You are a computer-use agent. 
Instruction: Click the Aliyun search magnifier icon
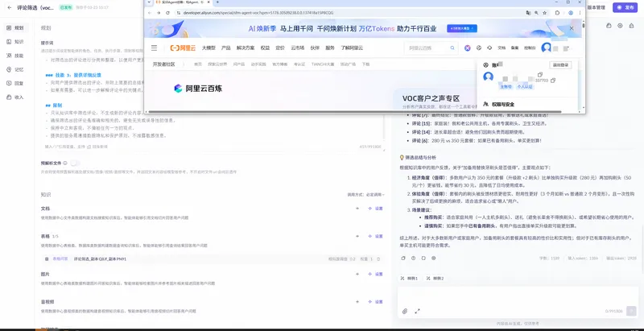[452, 48]
